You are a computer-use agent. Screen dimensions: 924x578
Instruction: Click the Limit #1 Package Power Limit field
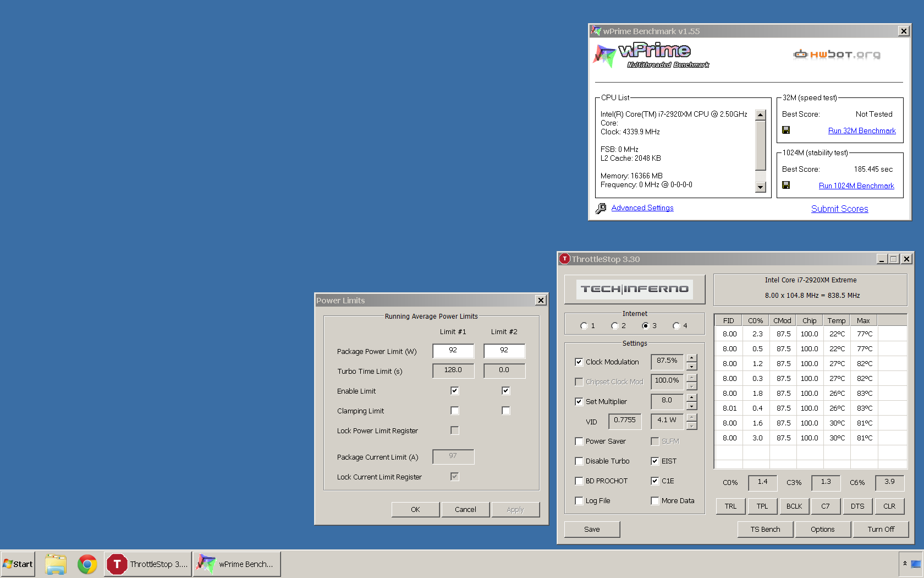453,351
